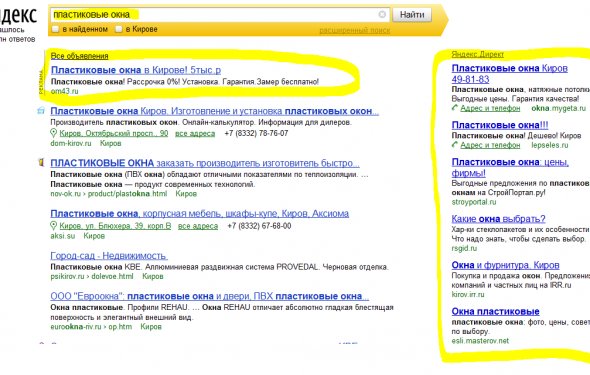Open sidebar ad 'Пластиковые окна Киров 49-81-83'
Screen dimensions: 590x375
509,74
